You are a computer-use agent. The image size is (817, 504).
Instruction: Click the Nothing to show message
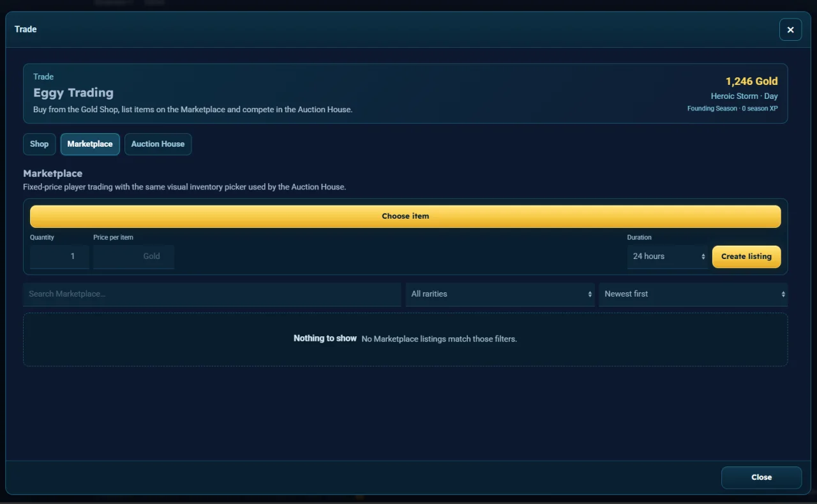click(325, 339)
